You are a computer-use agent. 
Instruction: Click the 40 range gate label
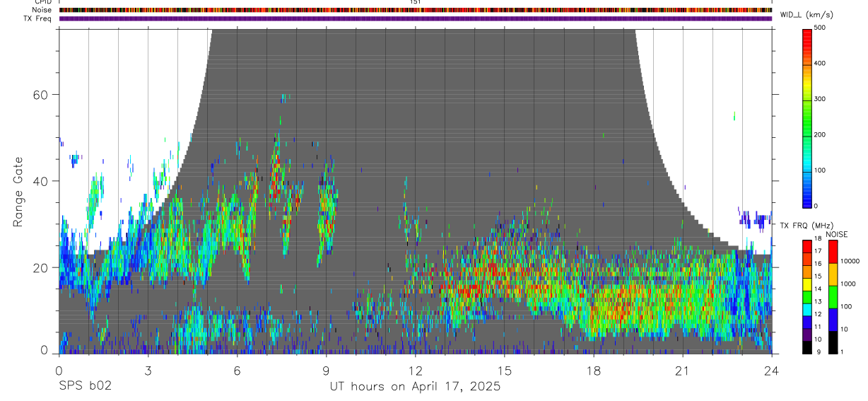coord(41,181)
